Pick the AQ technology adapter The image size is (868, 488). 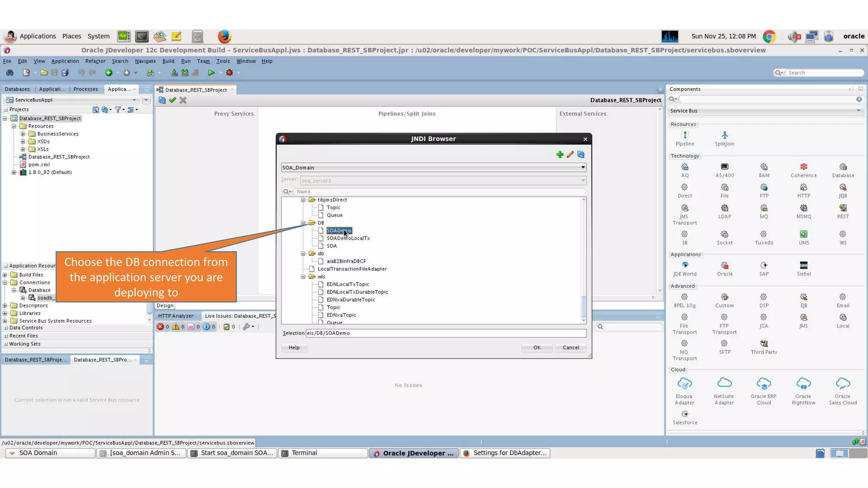click(684, 170)
